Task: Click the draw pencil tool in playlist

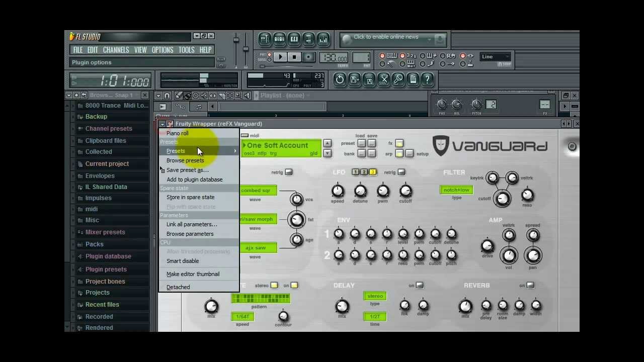Action: click(x=179, y=96)
